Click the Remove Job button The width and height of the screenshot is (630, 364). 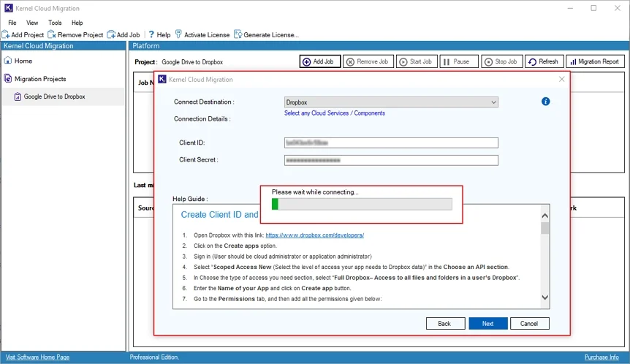click(368, 61)
